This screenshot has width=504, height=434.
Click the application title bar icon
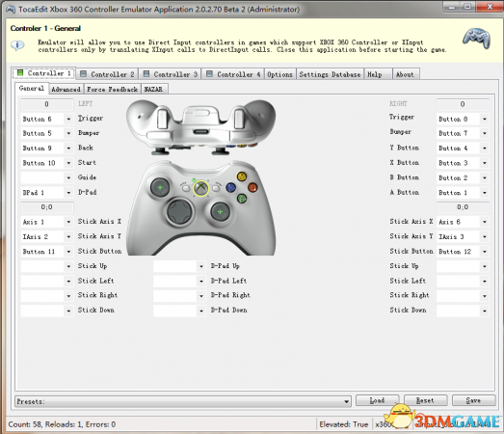pyautogui.click(x=11, y=9)
